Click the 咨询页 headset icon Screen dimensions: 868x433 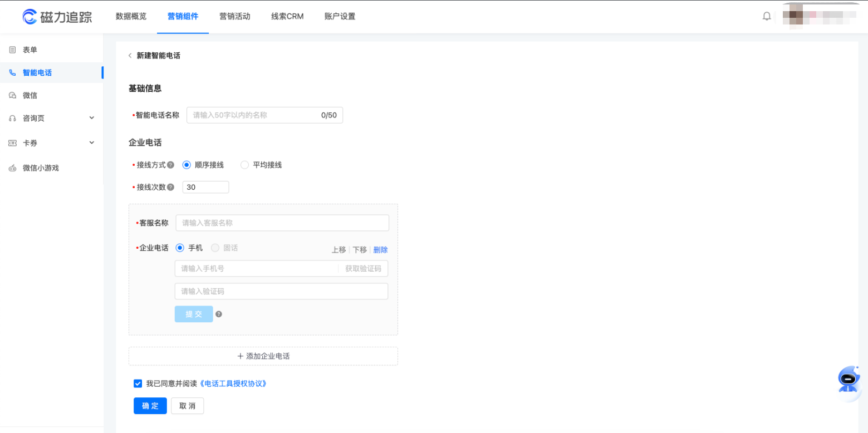[12, 118]
